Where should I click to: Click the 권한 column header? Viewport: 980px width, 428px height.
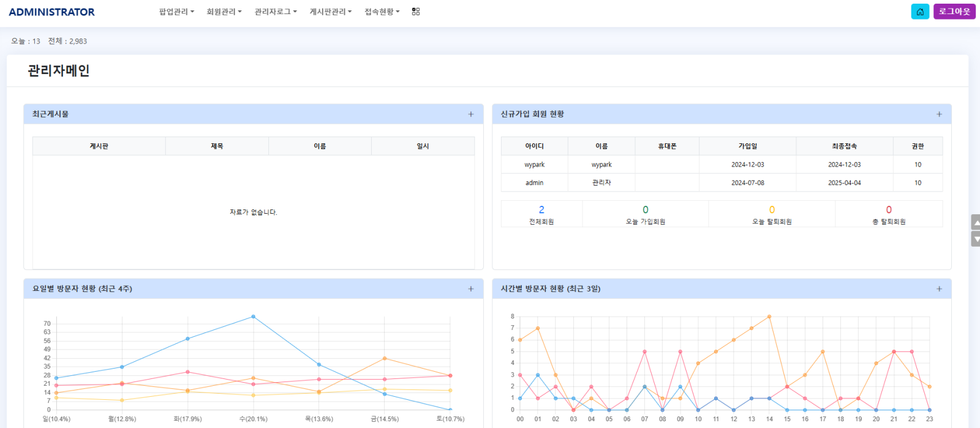point(918,146)
